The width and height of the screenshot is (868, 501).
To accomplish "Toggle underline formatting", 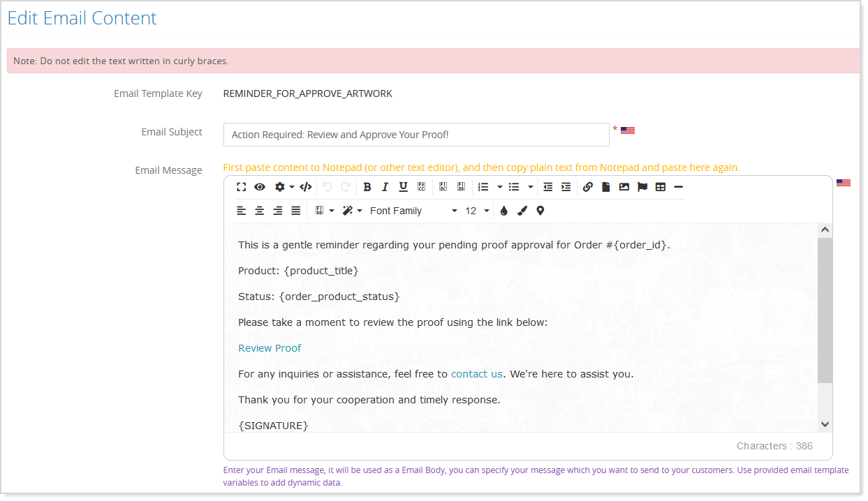I will click(403, 187).
